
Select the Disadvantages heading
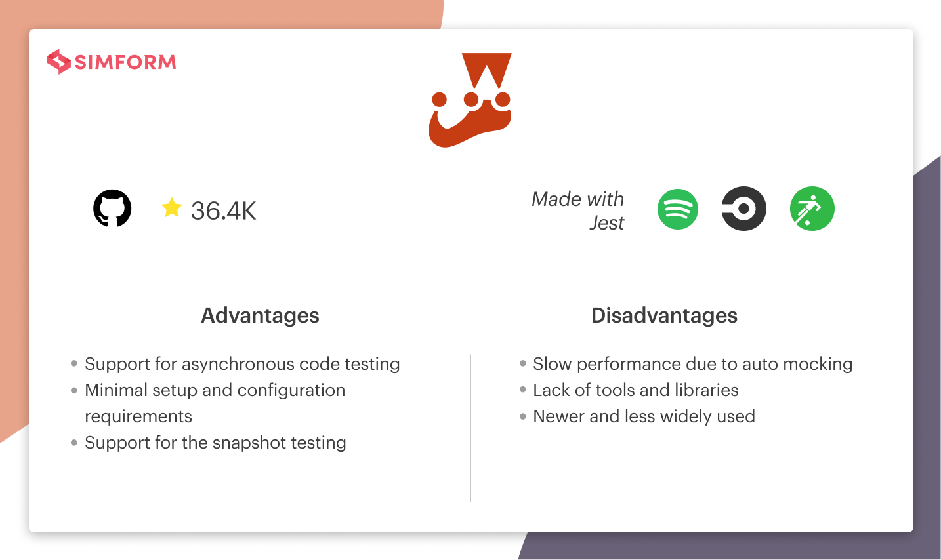(x=664, y=315)
